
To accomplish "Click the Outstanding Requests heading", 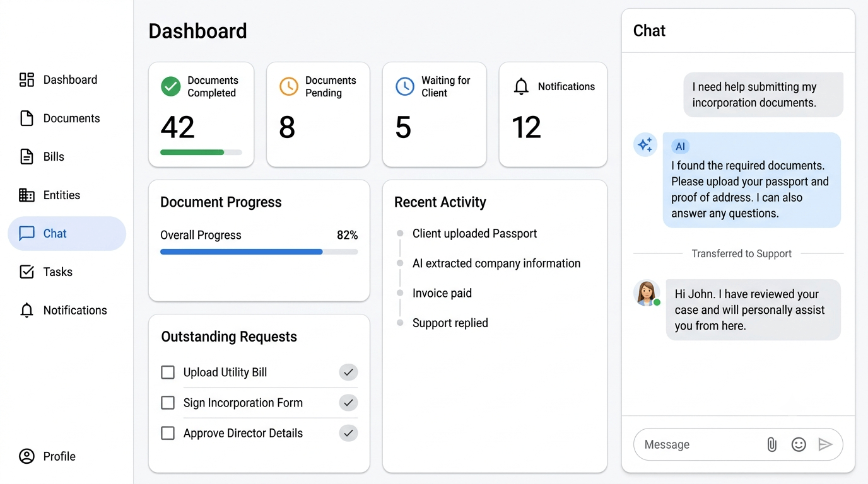I will click(x=229, y=337).
